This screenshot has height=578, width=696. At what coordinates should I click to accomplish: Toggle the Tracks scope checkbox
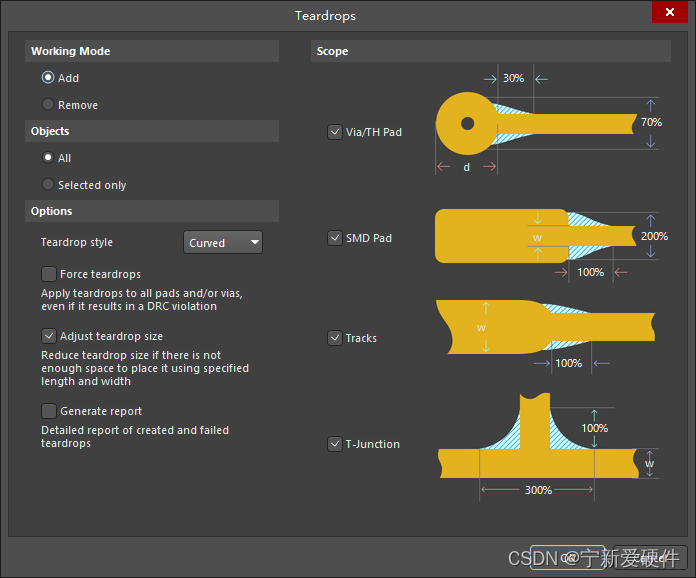335,338
